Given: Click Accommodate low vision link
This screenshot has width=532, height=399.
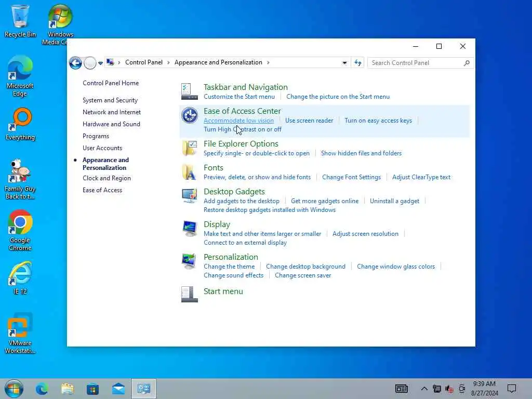Looking at the screenshot, I should point(238,121).
